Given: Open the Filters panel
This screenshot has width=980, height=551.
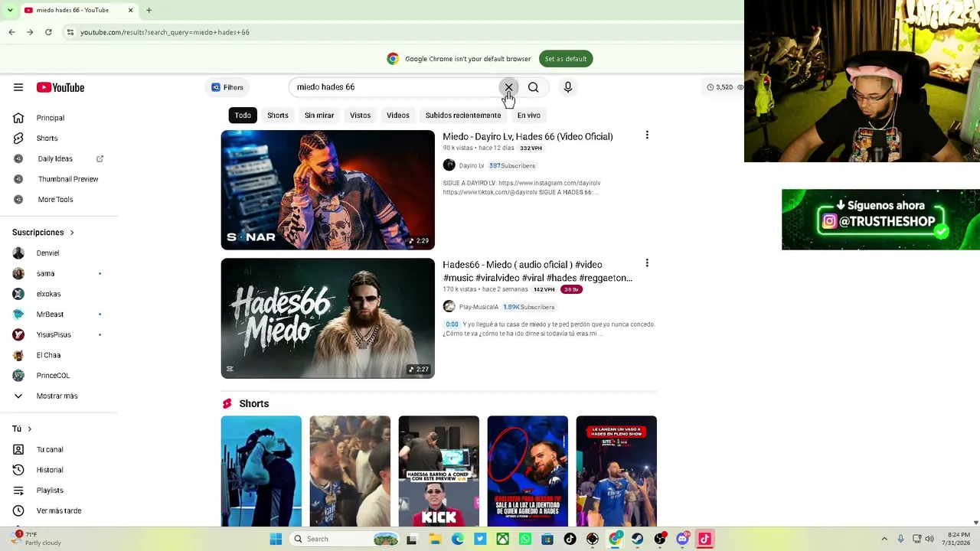Looking at the screenshot, I should pos(227,87).
